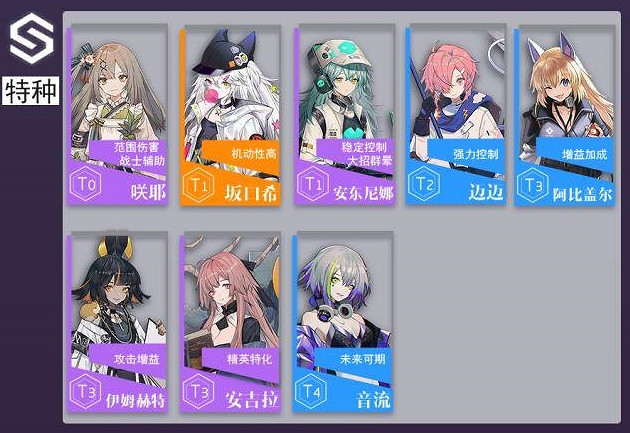Screen dimensions: 630x433
Task: Click the T2 hexagon badge on 边边
Action: [x=424, y=185]
